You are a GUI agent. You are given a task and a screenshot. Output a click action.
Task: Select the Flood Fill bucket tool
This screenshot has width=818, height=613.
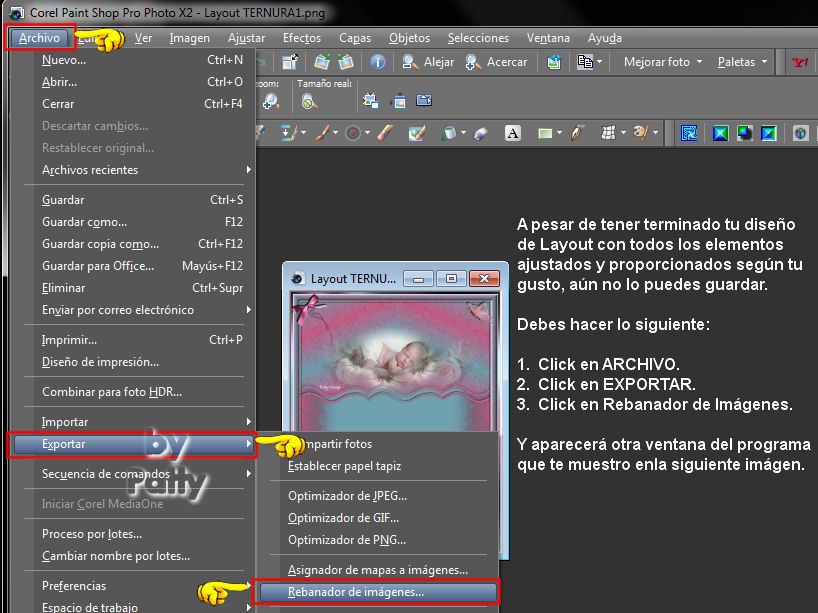449,133
